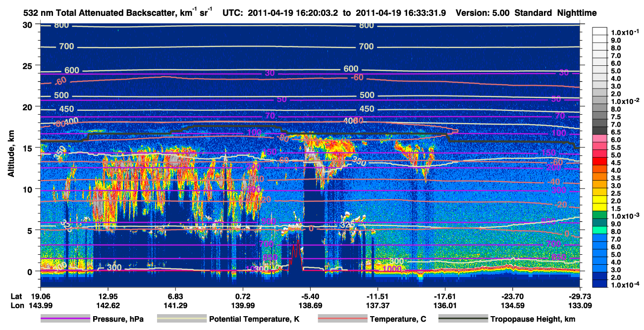The width and height of the screenshot is (644, 330).
Task: Click longitude value '133.09'
Action: pyautogui.click(x=580, y=305)
